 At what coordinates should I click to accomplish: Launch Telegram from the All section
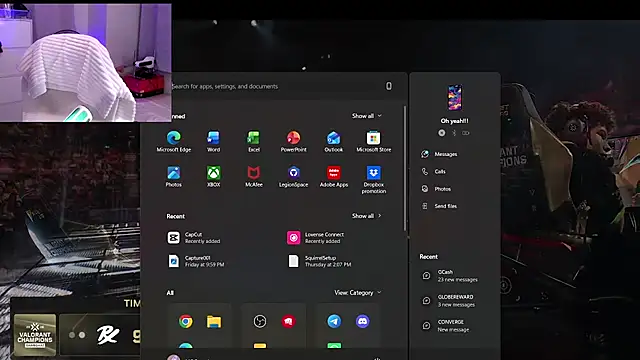[334, 322]
